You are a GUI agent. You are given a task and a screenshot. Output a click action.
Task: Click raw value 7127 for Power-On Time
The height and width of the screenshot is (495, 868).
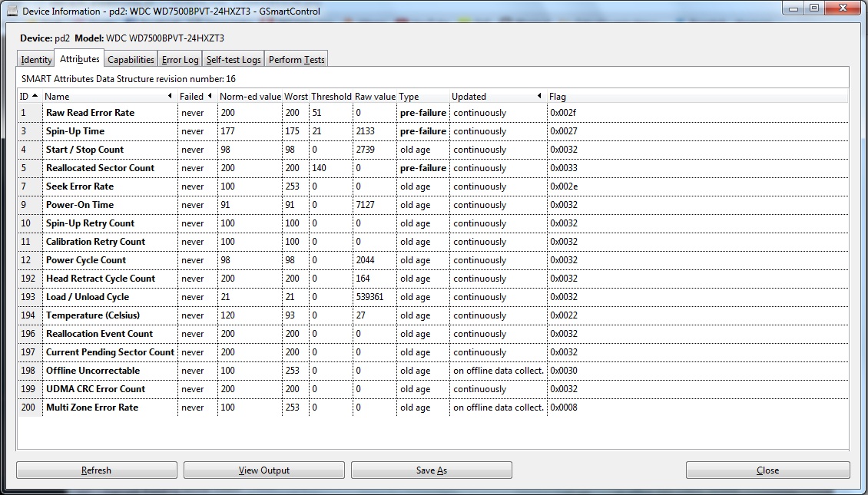pyautogui.click(x=365, y=205)
